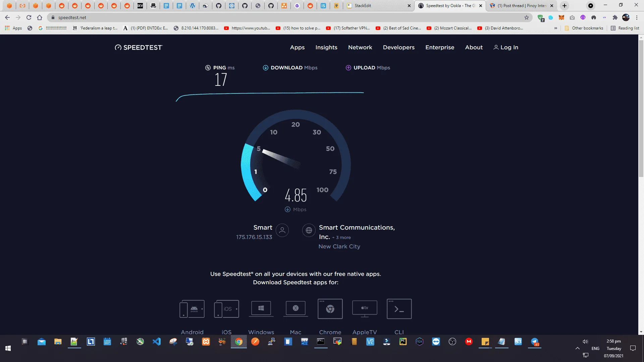Open the Mail app from taskbar
644x362 pixels.
point(42,342)
